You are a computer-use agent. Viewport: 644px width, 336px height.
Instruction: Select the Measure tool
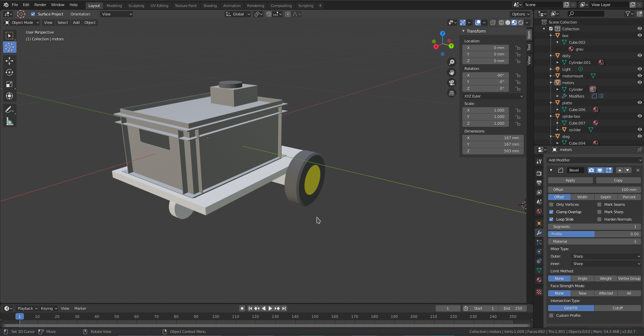[9, 121]
